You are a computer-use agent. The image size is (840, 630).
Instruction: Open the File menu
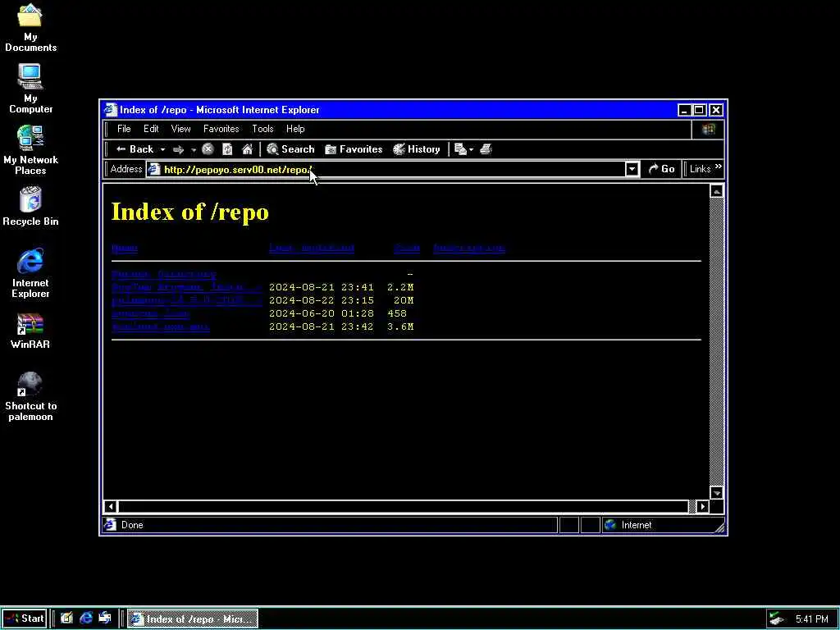point(124,129)
